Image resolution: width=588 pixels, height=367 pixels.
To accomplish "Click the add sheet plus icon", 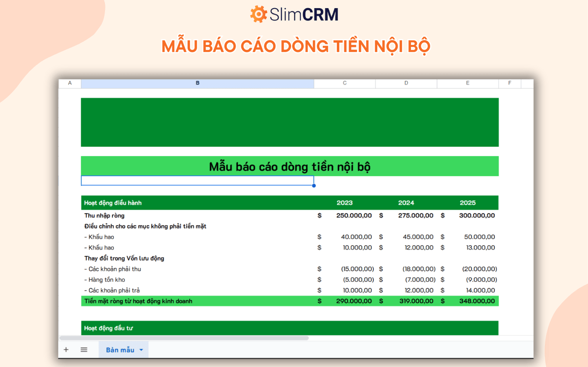I will (x=66, y=350).
